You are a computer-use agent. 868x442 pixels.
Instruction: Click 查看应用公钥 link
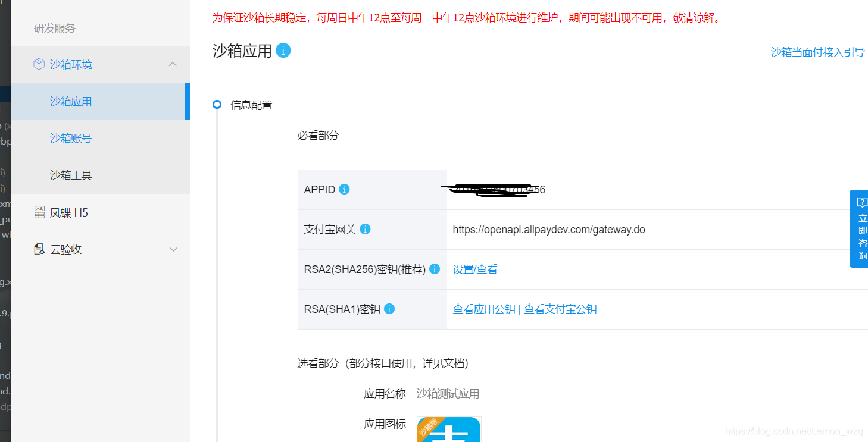tap(484, 309)
